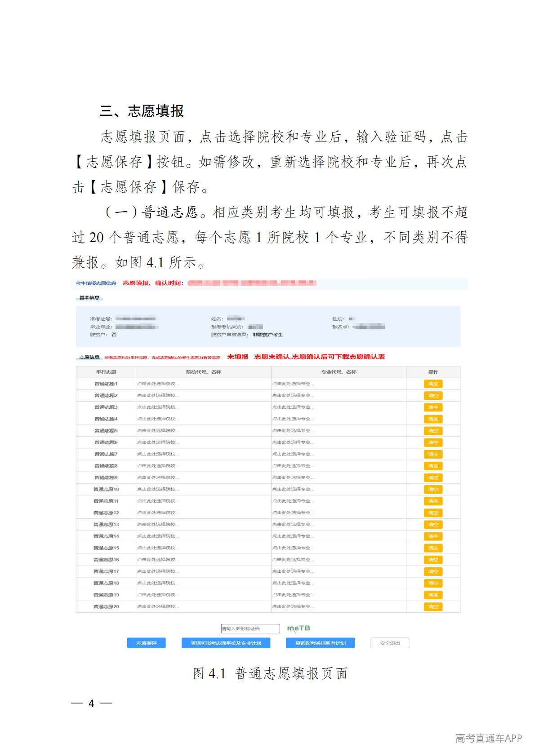Screen dimensions: 535x756
Task: Clear 普通志愿11 using 清空
Action: click(433, 501)
